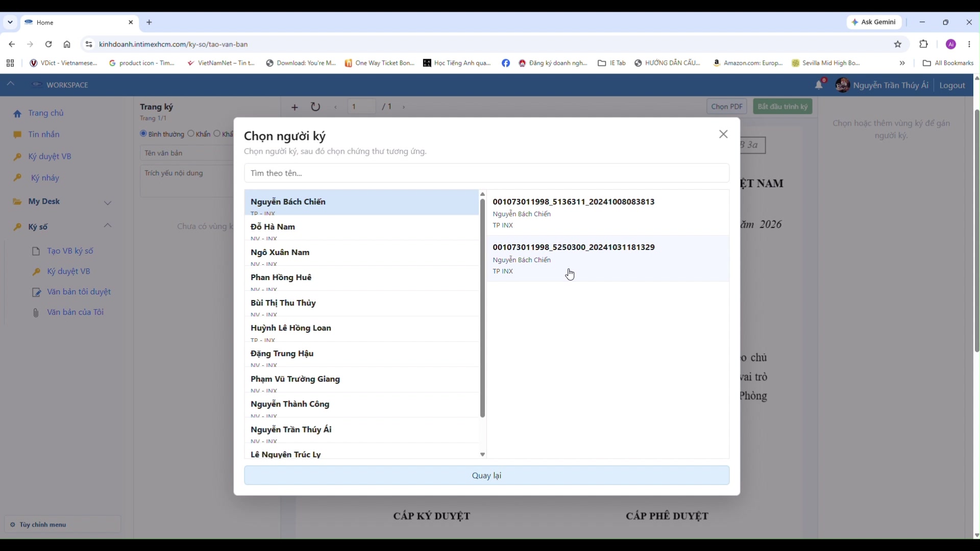Select signer Bùi Thị Thu Thủy
The width and height of the screenshot is (980, 551).
361,304
